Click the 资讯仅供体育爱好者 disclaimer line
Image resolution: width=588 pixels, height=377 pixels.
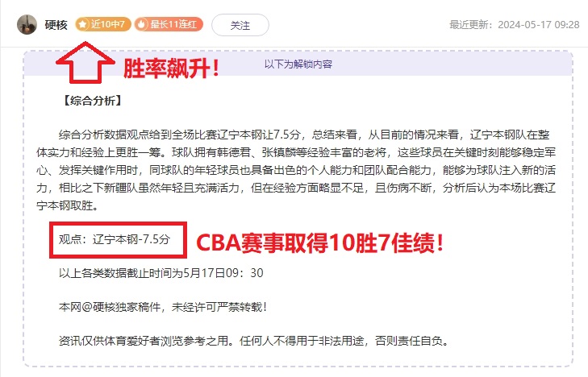click(253, 341)
